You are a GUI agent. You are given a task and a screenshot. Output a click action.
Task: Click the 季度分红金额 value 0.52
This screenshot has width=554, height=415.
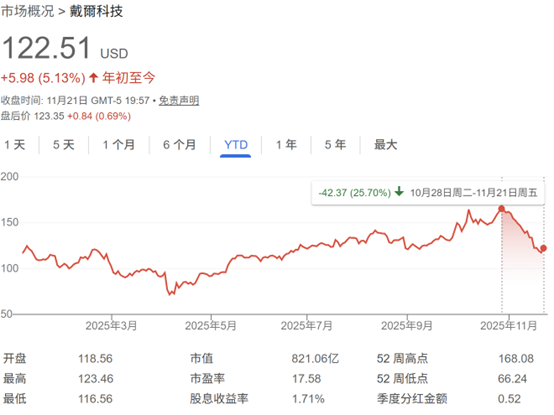(509, 399)
